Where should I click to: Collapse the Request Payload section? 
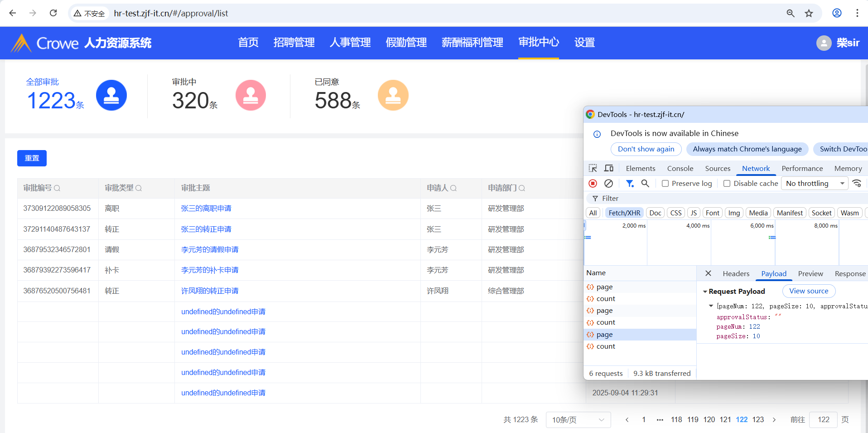pyautogui.click(x=705, y=292)
